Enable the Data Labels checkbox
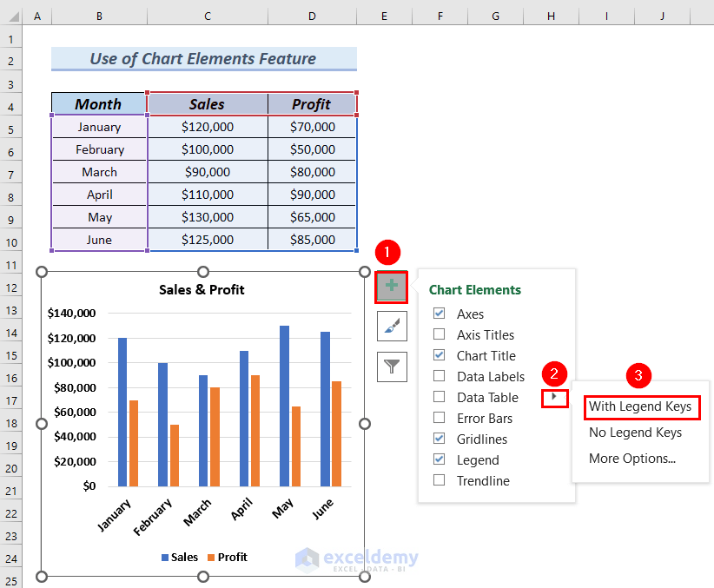 point(439,376)
